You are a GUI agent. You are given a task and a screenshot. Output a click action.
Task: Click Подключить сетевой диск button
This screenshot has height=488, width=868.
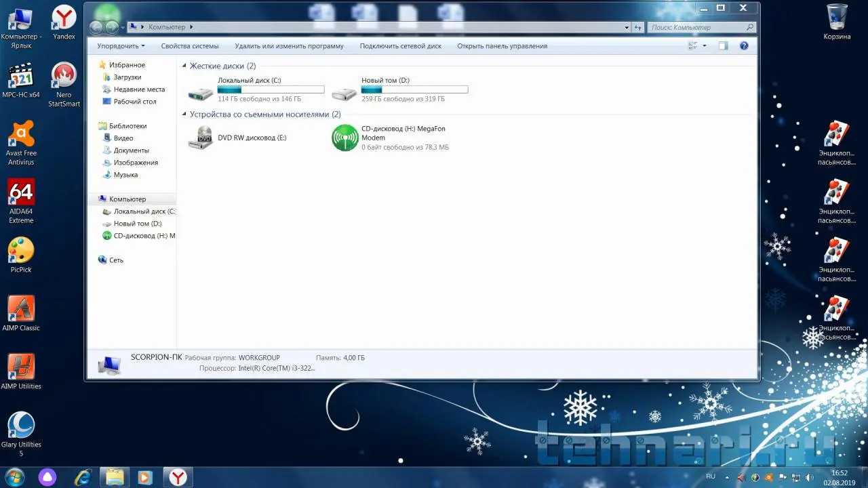click(400, 46)
